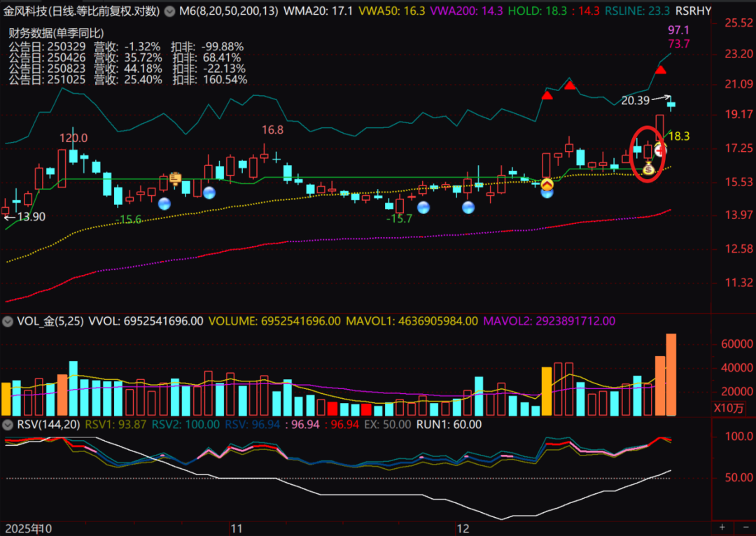Viewport: 756px width, 536px height.
Task: Click the cyan candlestick labeled 20.39
Action: [671, 104]
